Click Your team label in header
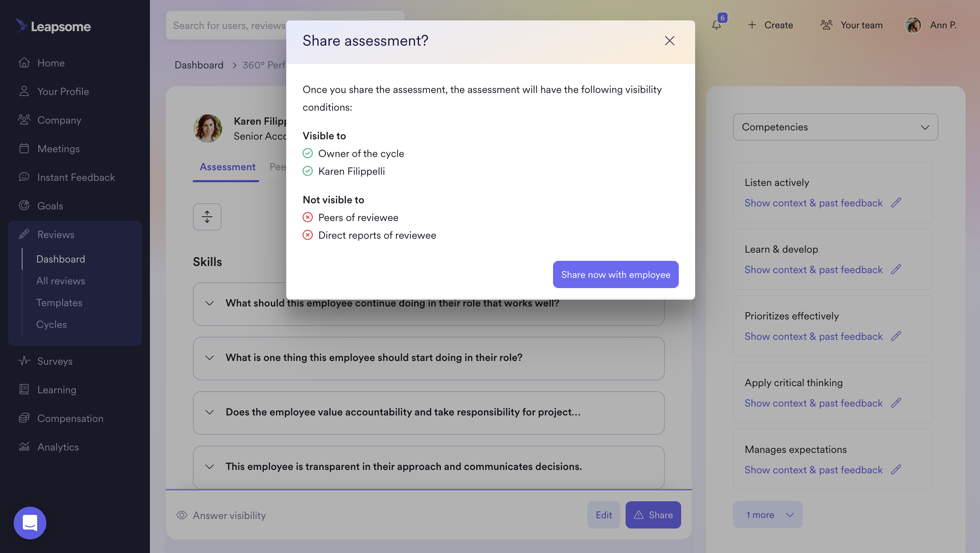The image size is (980, 553). click(x=861, y=25)
